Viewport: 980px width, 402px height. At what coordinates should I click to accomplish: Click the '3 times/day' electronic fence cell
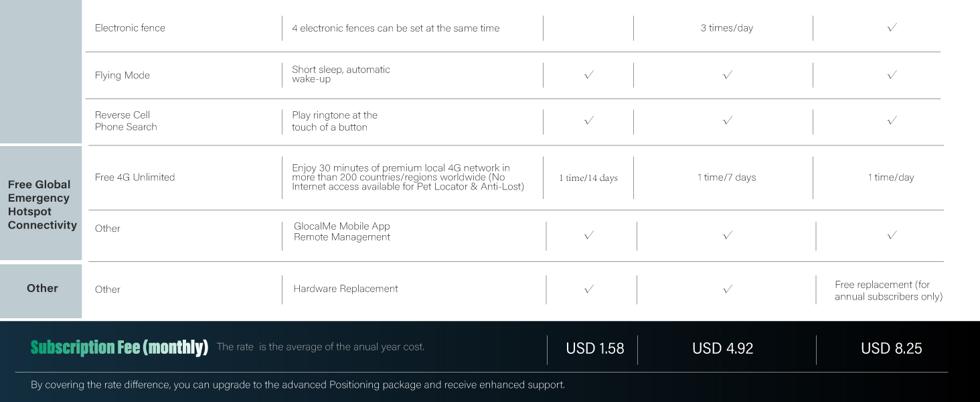click(x=727, y=28)
